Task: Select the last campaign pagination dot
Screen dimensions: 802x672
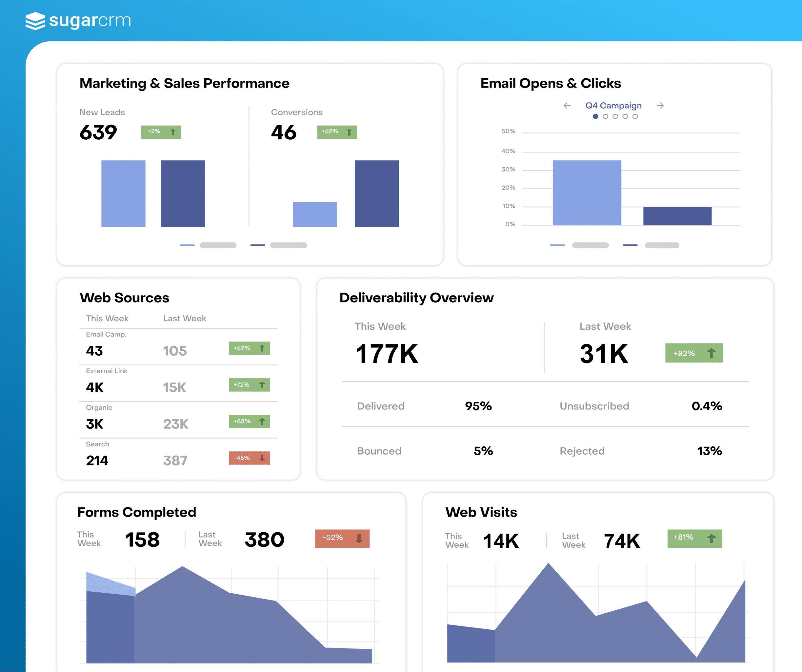Action: 635,117
